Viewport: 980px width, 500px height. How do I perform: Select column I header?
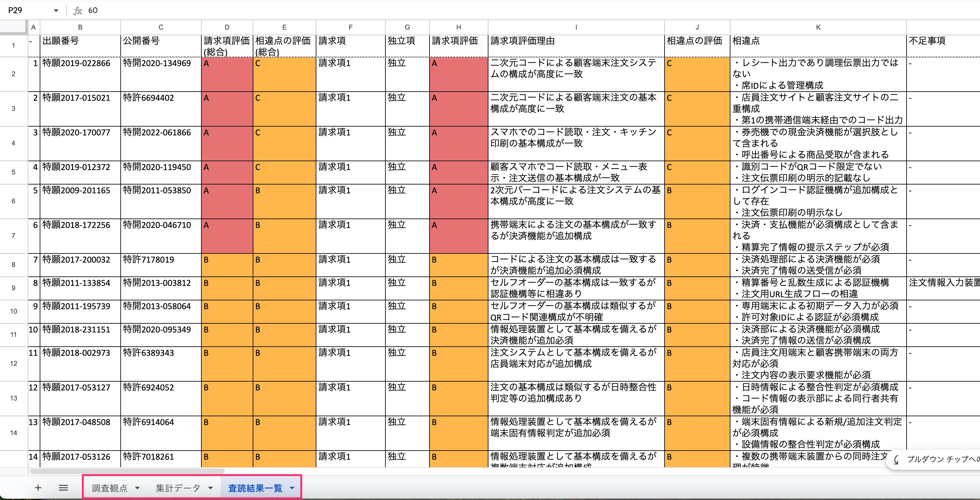(x=576, y=27)
